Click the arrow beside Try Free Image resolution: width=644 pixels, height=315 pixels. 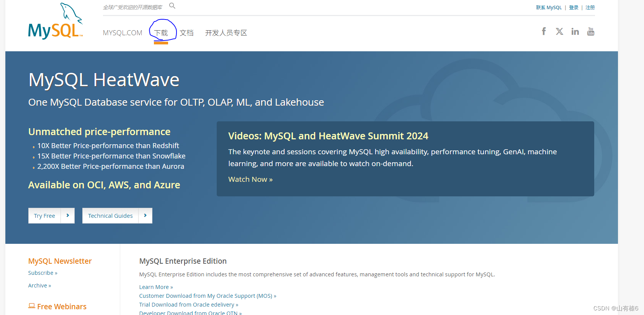coord(68,215)
